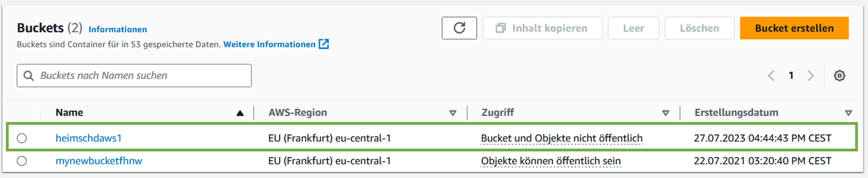Select the heimschdaws1 bucket radio button

pos(22,138)
